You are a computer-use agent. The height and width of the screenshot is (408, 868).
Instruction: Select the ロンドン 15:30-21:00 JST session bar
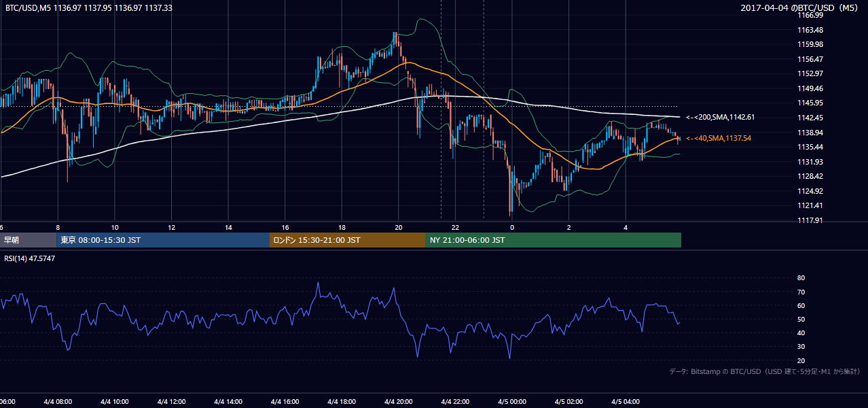[x=348, y=240]
